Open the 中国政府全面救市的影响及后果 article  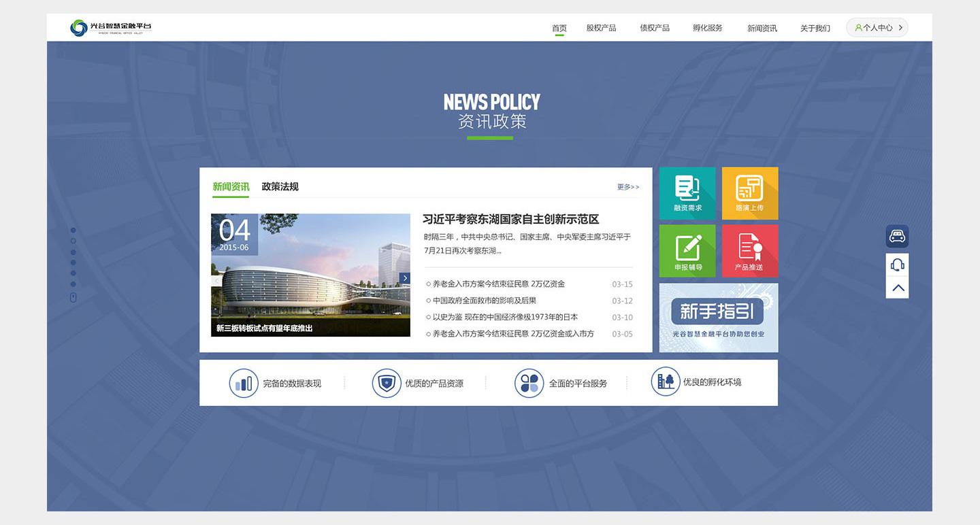tap(485, 301)
